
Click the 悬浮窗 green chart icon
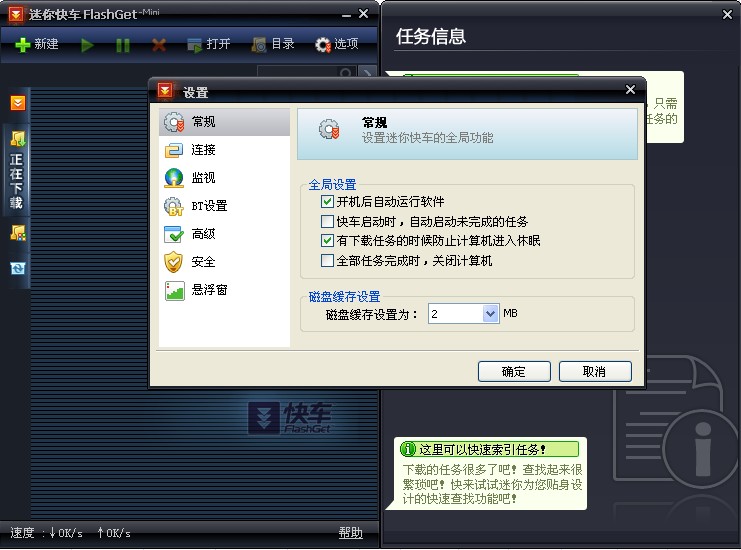coord(174,291)
